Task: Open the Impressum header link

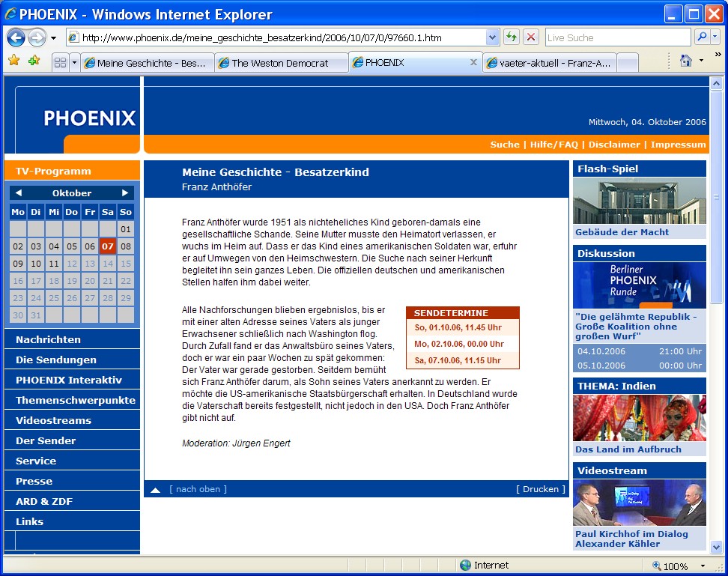Action: (x=678, y=145)
